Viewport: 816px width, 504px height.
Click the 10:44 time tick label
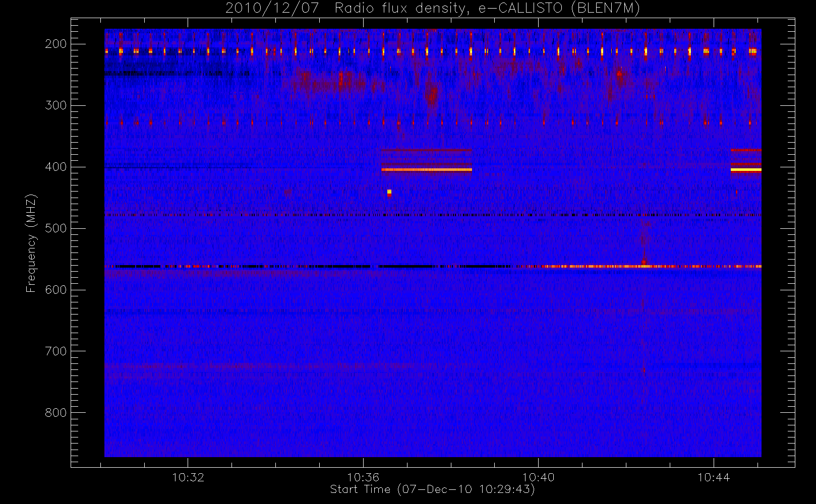pyautogui.click(x=714, y=477)
